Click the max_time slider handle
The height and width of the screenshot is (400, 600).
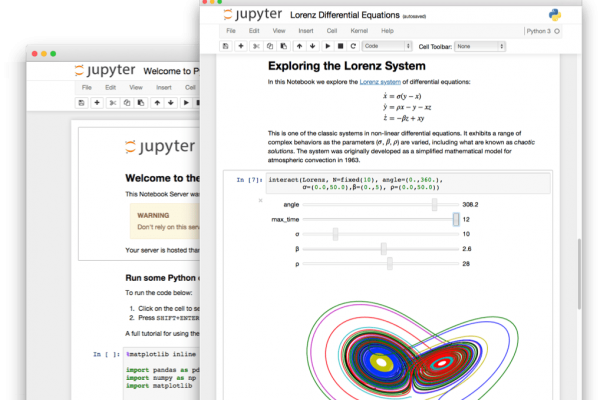point(456,219)
